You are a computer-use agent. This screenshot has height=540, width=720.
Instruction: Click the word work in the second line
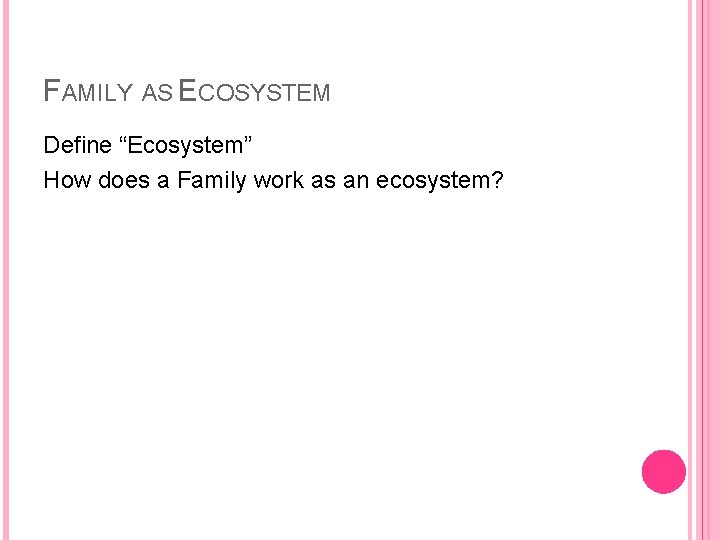[x=279, y=180]
